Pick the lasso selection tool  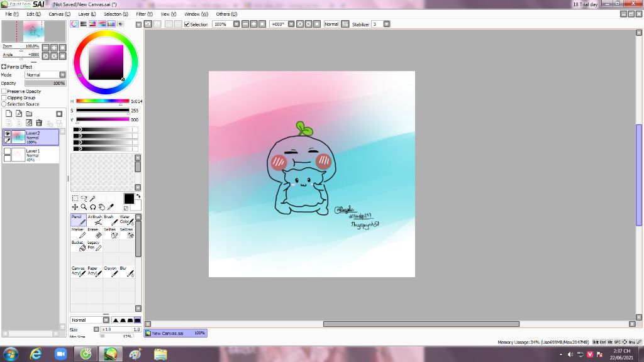pyautogui.click(x=84, y=198)
